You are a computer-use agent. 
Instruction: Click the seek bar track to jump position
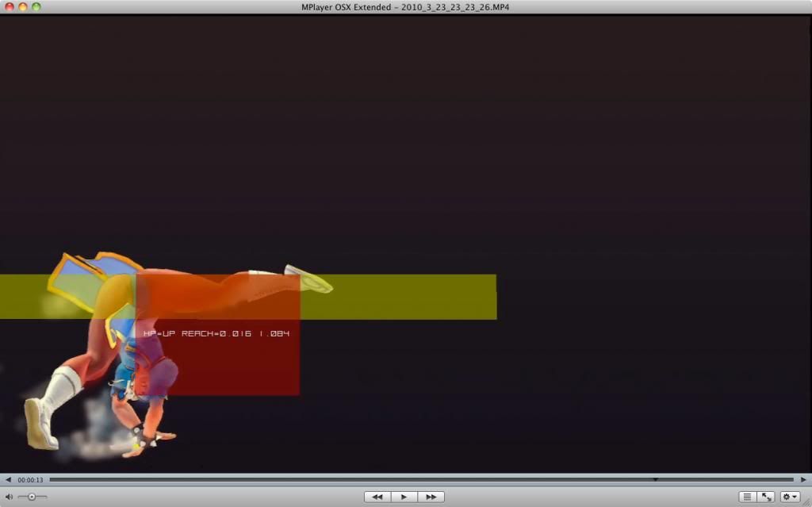point(421,479)
